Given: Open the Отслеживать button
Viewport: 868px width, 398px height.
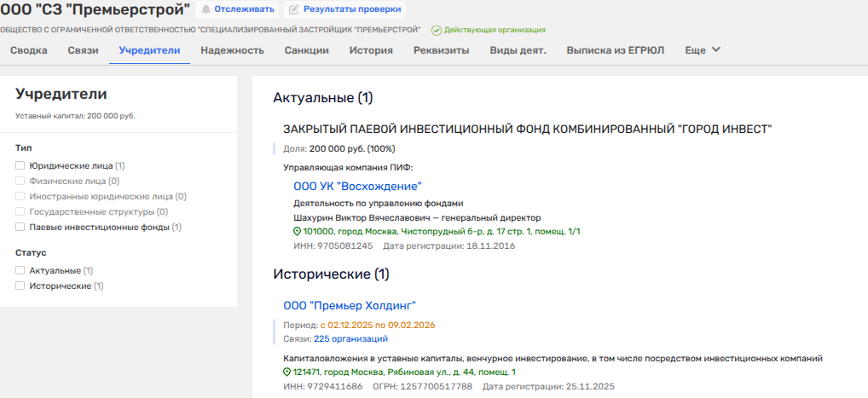Looking at the screenshot, I should (237, 9).
